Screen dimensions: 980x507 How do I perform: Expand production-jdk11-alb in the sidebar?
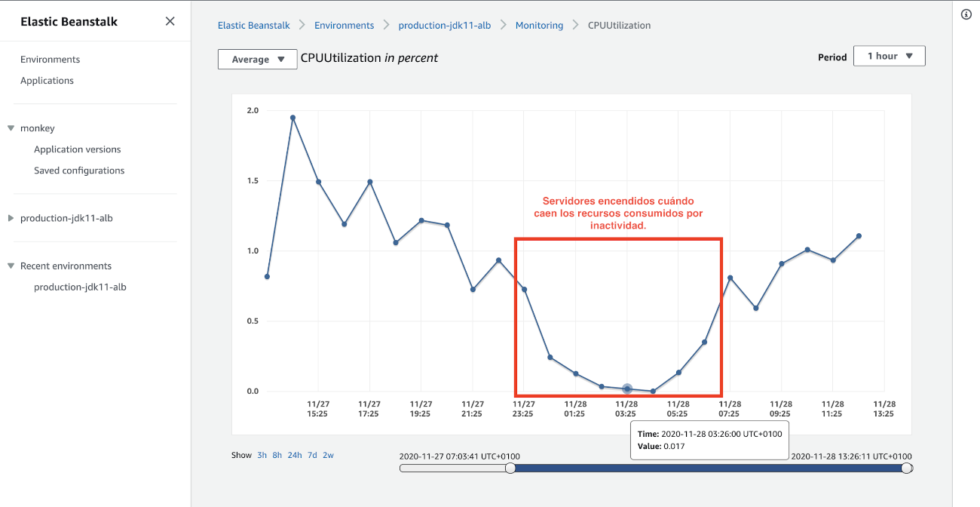tap(11, 218)
